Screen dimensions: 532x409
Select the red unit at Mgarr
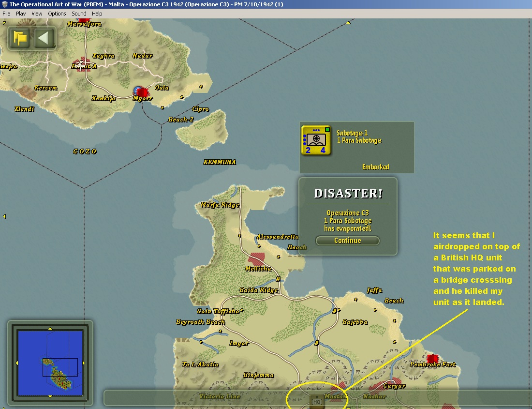[143, 92]
